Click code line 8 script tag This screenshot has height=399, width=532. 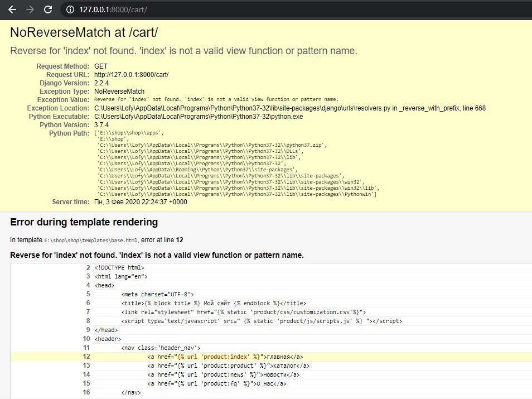pyautogui.click(x=262, y=321)
